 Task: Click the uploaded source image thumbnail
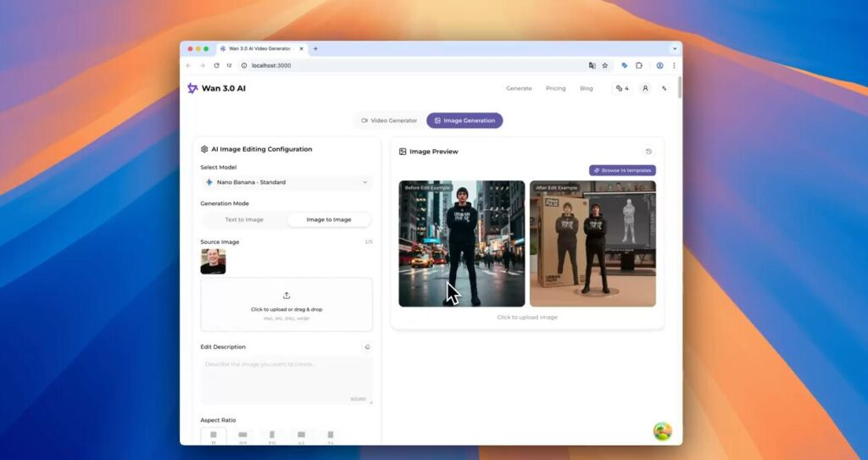[x=213, y=261]
